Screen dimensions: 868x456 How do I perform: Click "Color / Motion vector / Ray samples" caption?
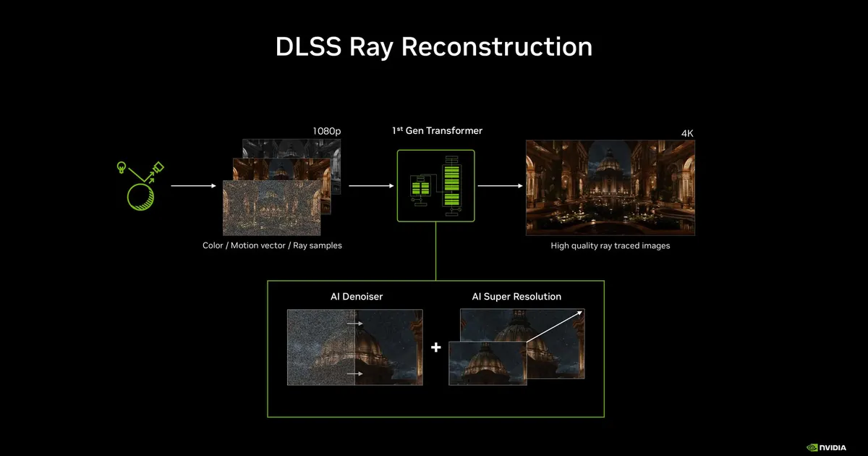(272, 245)
